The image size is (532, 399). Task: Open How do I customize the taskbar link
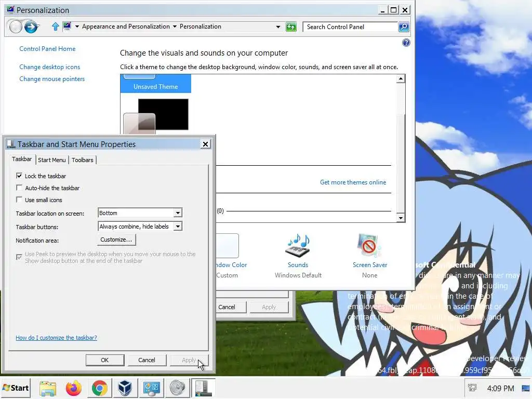tap(56, 338)
